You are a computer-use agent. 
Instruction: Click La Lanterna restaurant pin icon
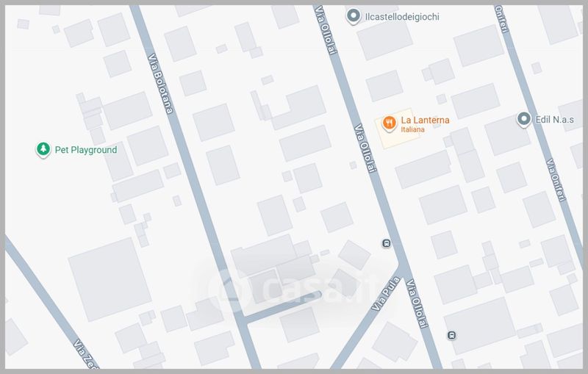click(390, 123)
